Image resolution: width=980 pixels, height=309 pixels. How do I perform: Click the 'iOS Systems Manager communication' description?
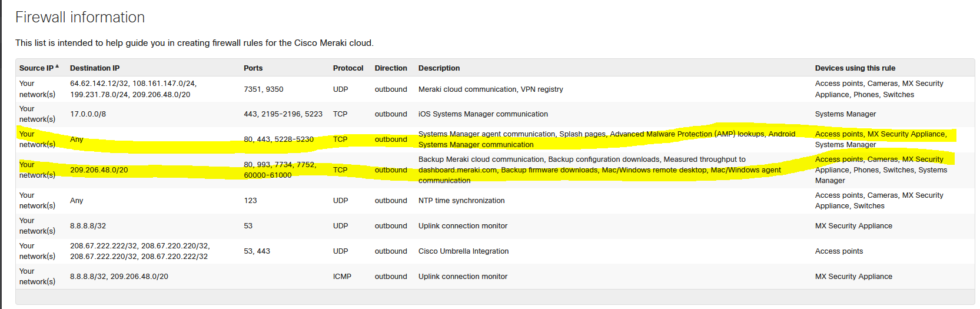[x=483, y=114]
